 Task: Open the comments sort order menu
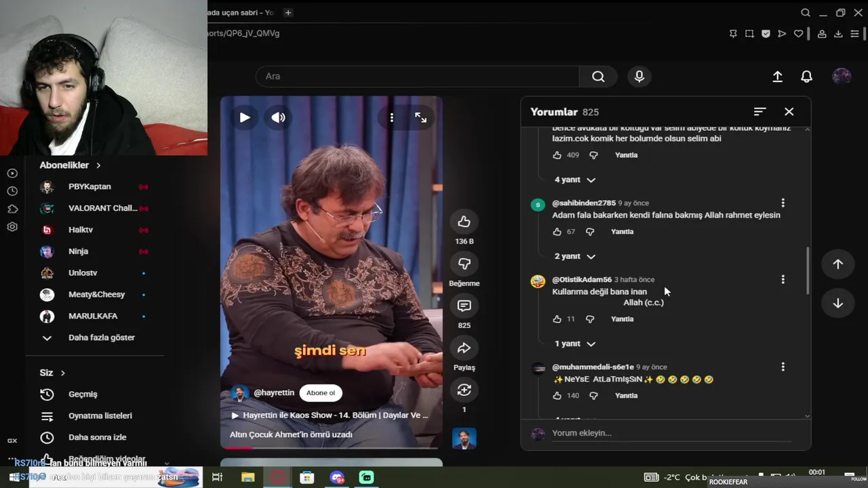coord(759,112)
